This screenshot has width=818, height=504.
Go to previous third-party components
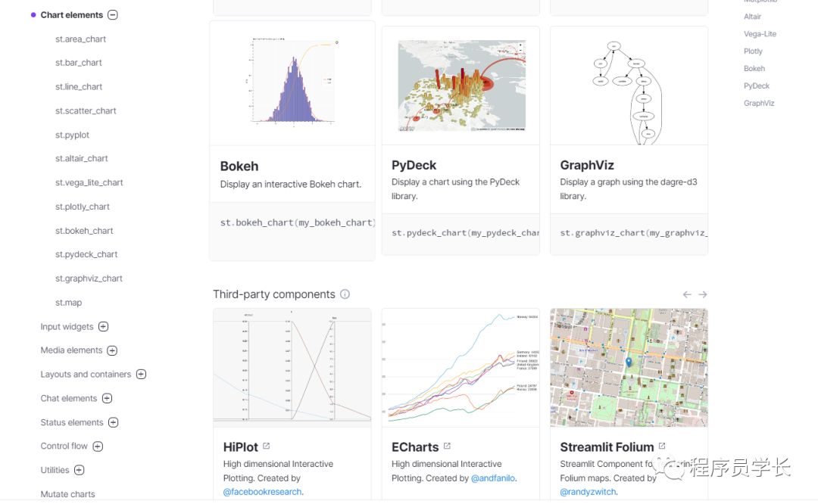[x=687, y=294]
